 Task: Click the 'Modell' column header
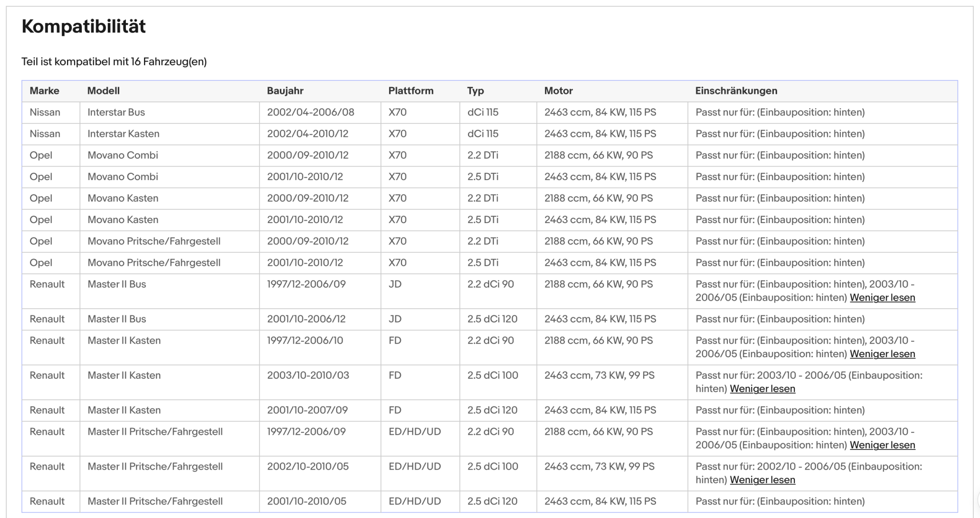coord(103,91)
